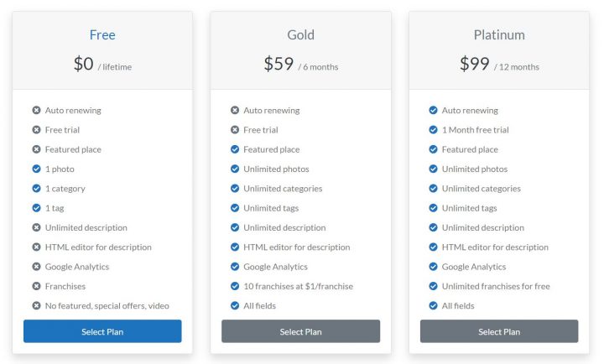Click the cross icon beside Franchises in Free plan
The image size is (604, 364).
pyautogui.click(x=36, y=286)
